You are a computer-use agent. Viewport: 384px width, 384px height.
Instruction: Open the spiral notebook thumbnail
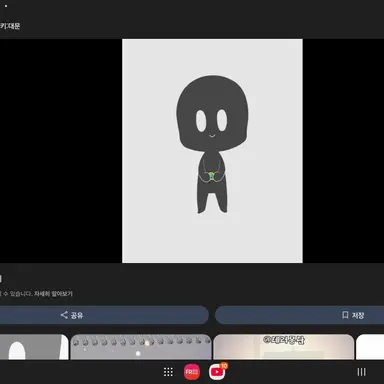141,347
